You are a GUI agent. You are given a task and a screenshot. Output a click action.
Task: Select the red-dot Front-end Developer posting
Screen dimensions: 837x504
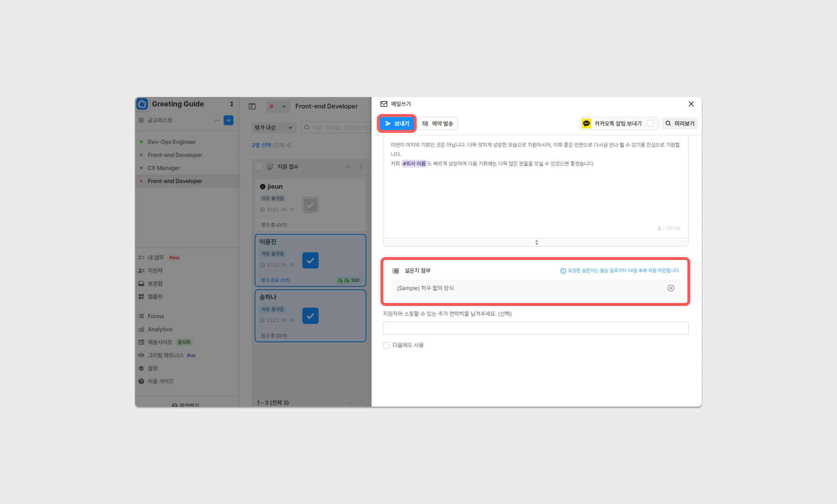tap(187, 181)
